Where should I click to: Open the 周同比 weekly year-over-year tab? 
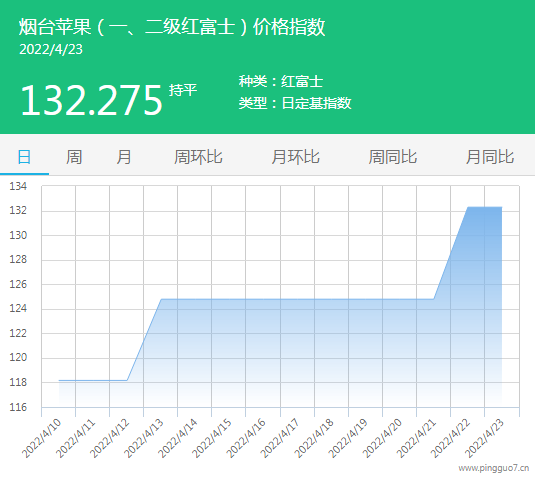pyautogui.click(x=392, y=157)
